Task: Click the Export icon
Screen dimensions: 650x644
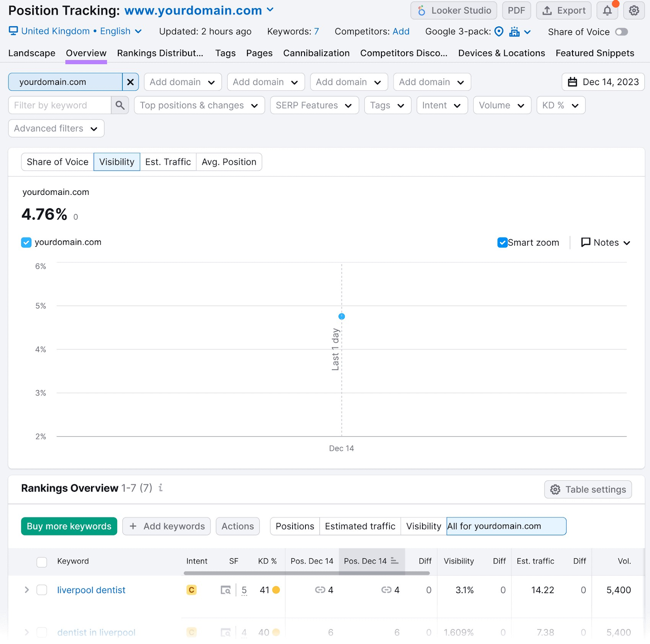Action: click(548, 11)
